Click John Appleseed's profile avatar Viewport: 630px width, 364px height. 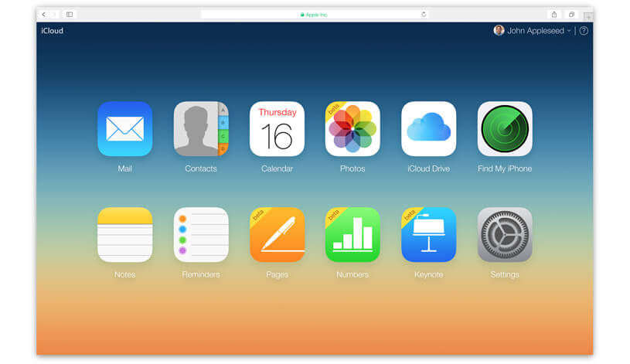(x=499, y=31)
